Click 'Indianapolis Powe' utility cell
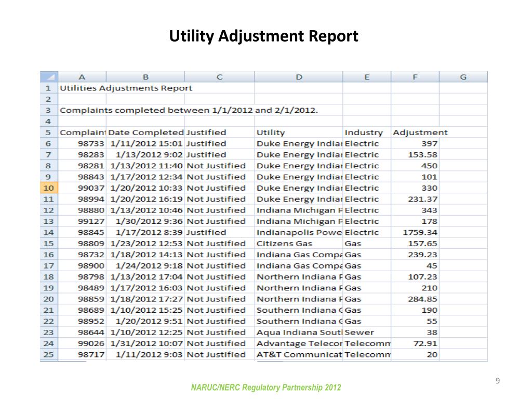532x399 pixels. 299,232
